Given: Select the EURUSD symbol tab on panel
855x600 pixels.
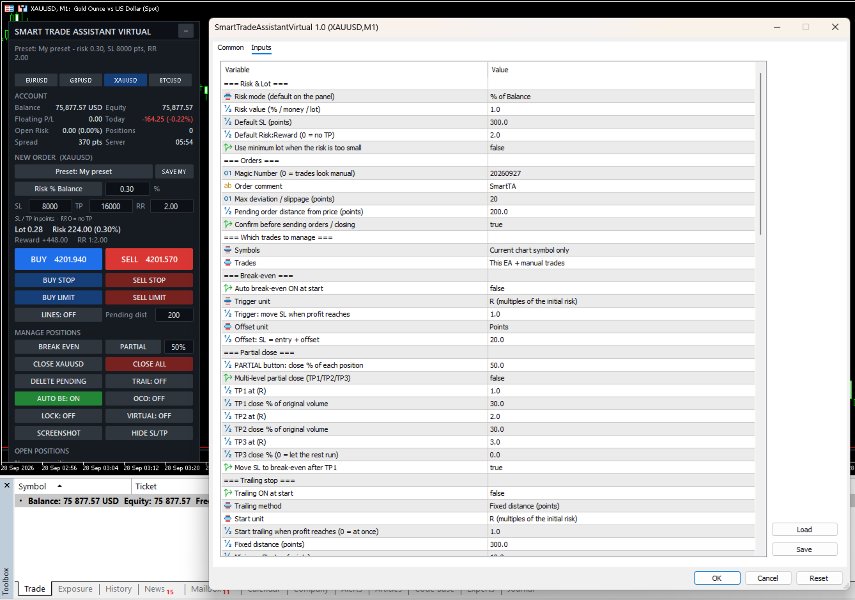Looking at the screenshot, I should [x=37, y=80].
